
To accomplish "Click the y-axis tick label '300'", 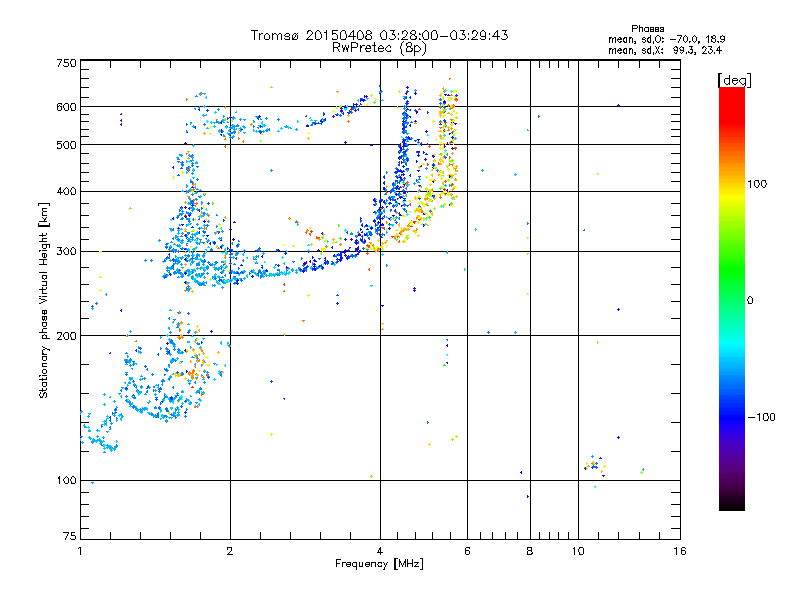I will 66,252.
